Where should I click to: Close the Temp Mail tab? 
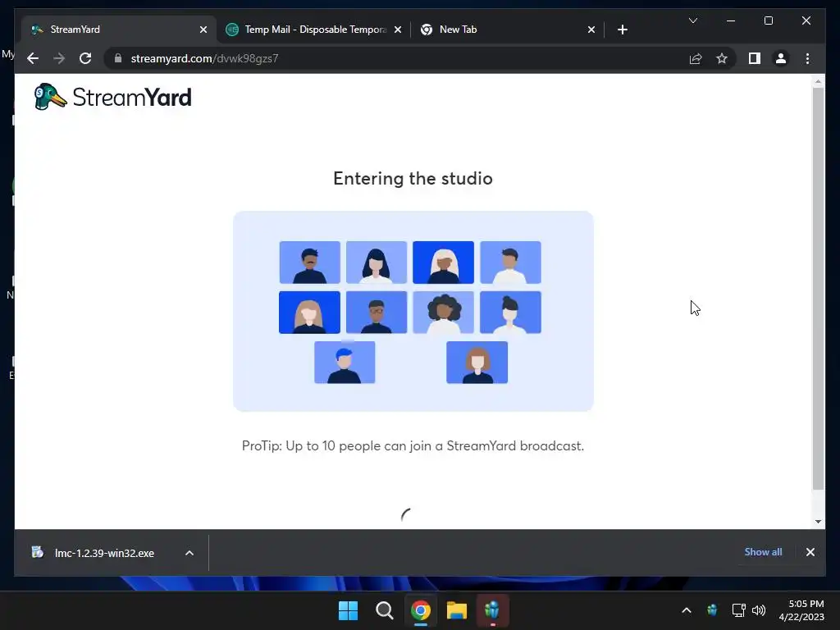click(398, 30)
